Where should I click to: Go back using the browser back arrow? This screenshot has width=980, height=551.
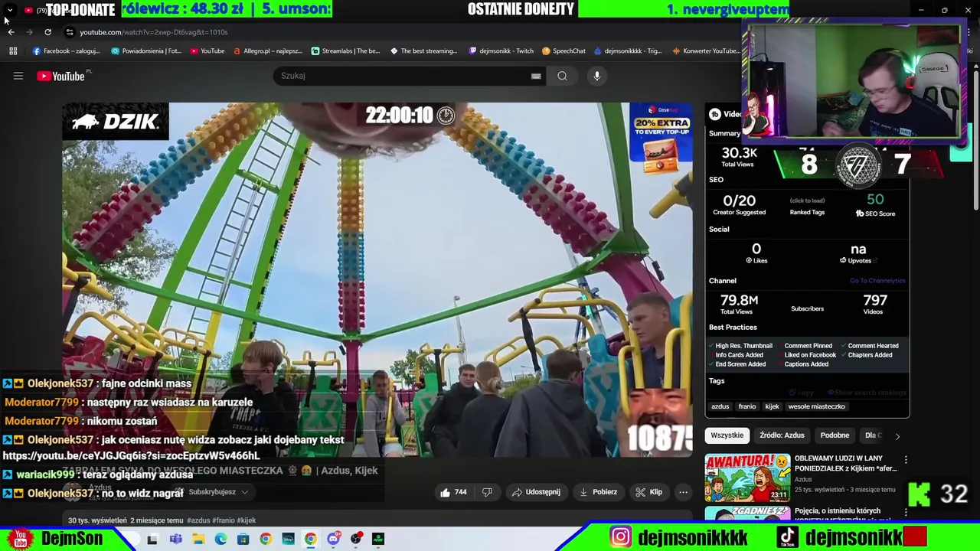[x=11, y=32]
